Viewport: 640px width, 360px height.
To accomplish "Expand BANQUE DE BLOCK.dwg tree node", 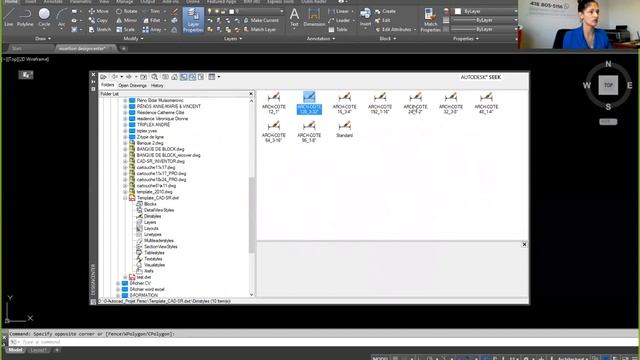I will click(125, 149).
